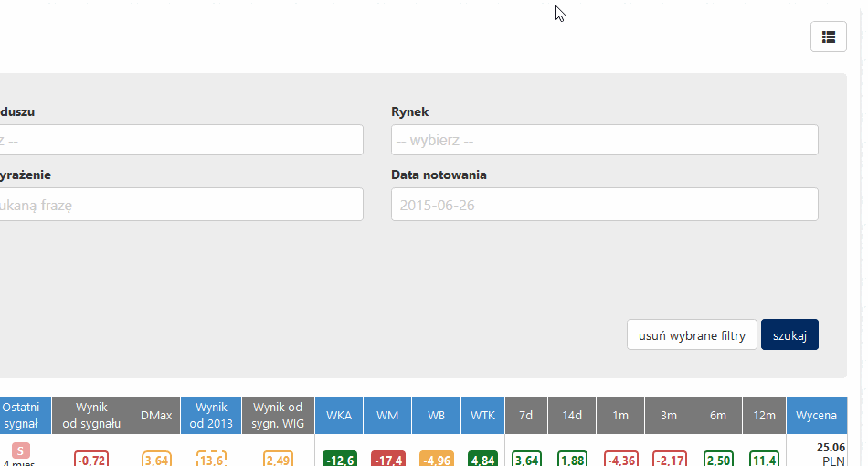Click the red S signal badge
This screenshot has width=868, height=466.
click(x=22, y=450)
